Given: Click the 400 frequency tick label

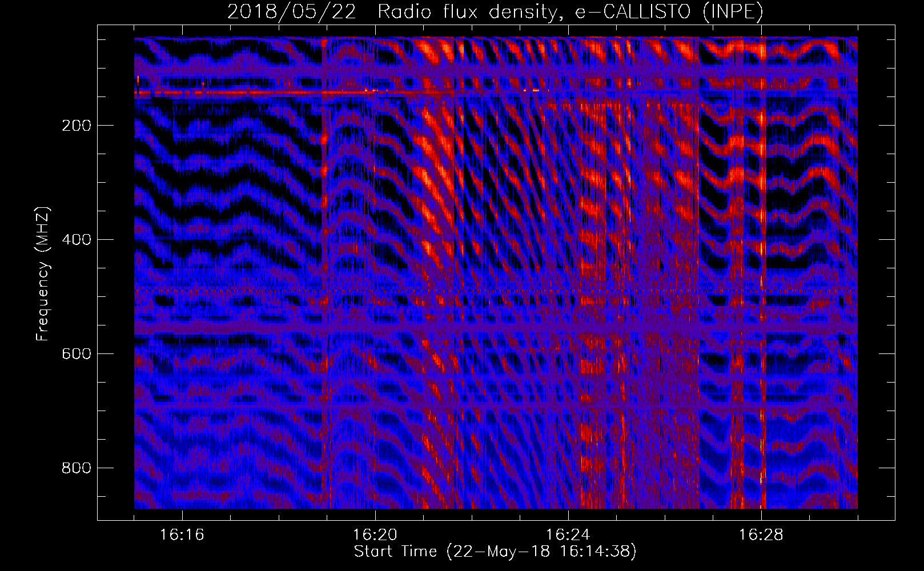Looking at the screenshot, I should (x=76, y=240).
